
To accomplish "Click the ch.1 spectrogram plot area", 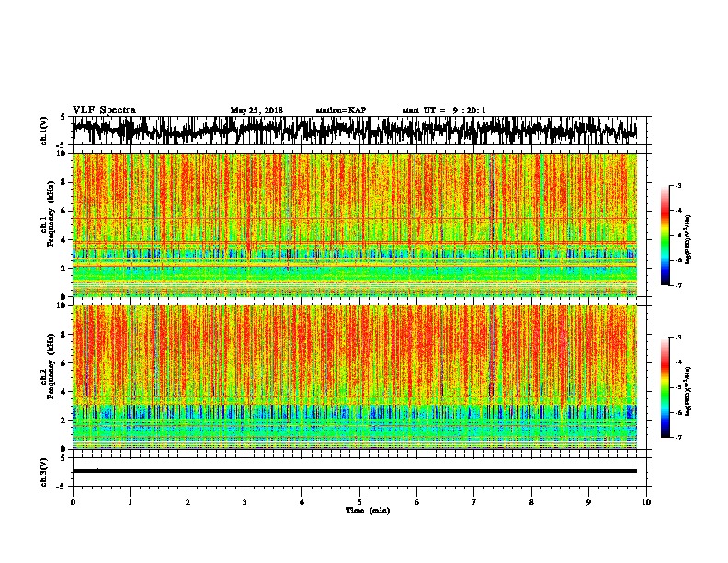I will [355, 224].
